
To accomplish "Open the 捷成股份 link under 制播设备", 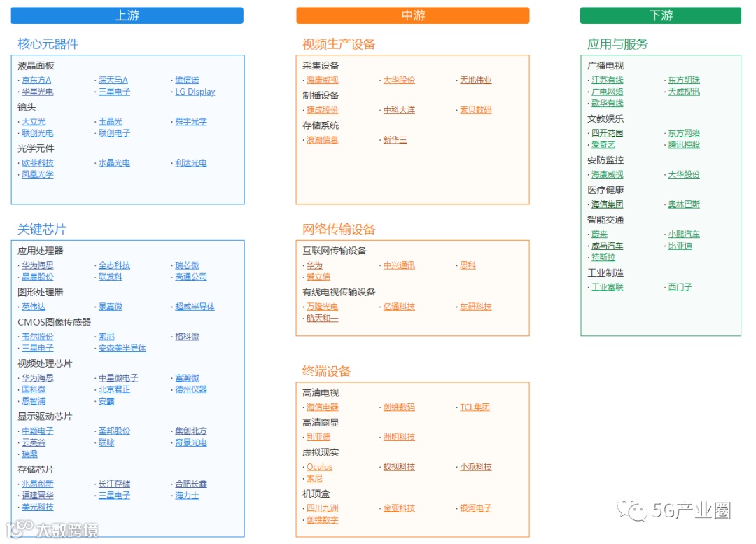I will [322, 110].
